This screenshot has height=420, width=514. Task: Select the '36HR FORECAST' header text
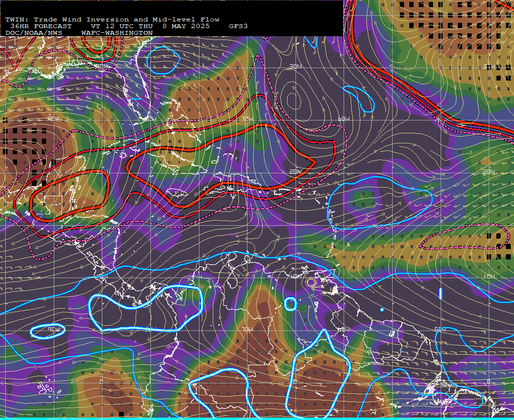[x=40, y=26]
